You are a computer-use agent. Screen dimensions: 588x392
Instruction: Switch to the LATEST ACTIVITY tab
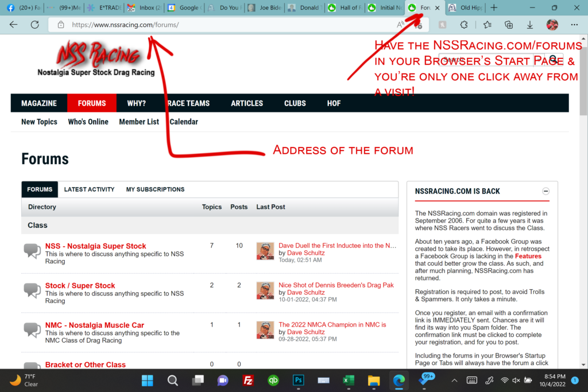[89, 189]
